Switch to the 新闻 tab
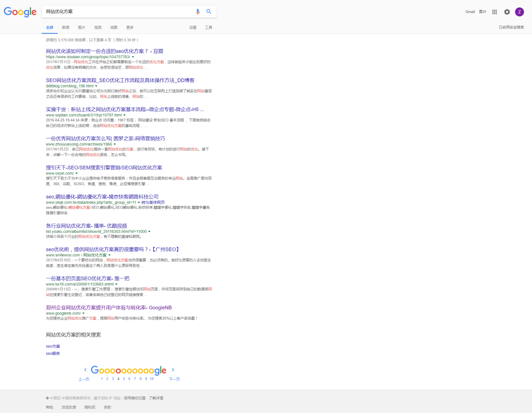The height and width of the screenshot is (413, 532). click(66, 28)
